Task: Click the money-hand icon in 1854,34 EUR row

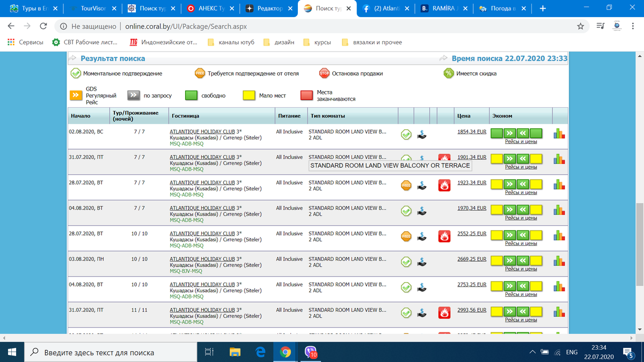Action: (x=423, y=135)
